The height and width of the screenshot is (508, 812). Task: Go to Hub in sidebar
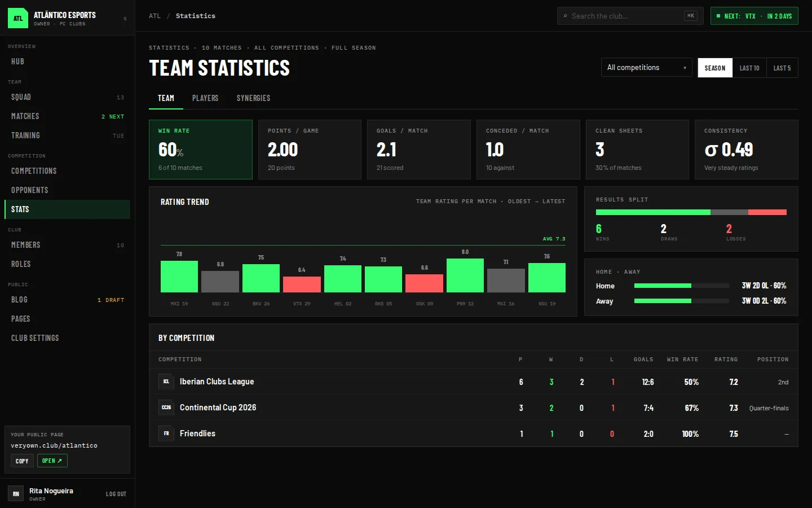[x=67, y=62]
